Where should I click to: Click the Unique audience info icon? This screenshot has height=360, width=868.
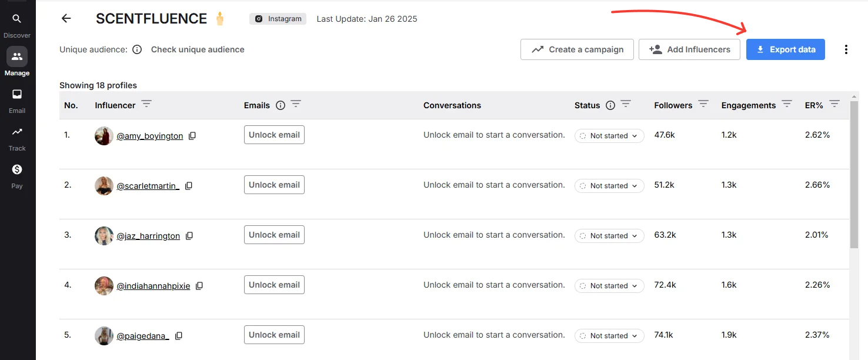pyautogui.click(x=137, y=49)
